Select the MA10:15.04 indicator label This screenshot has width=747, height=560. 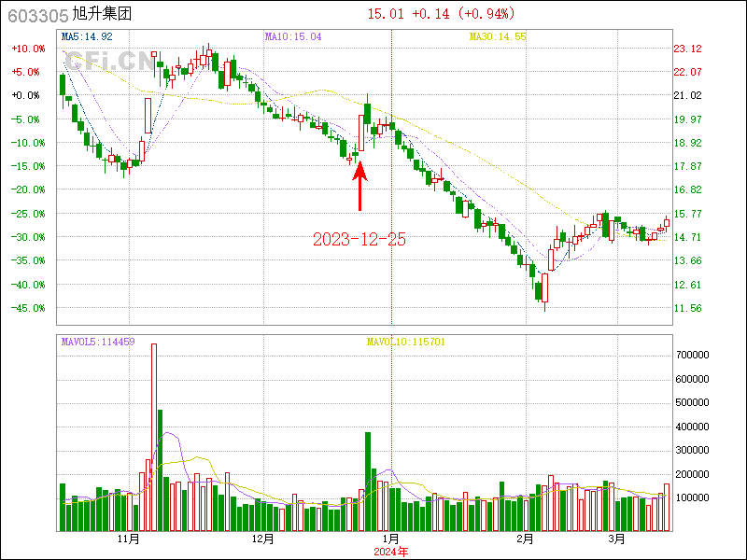pos(293,36)
